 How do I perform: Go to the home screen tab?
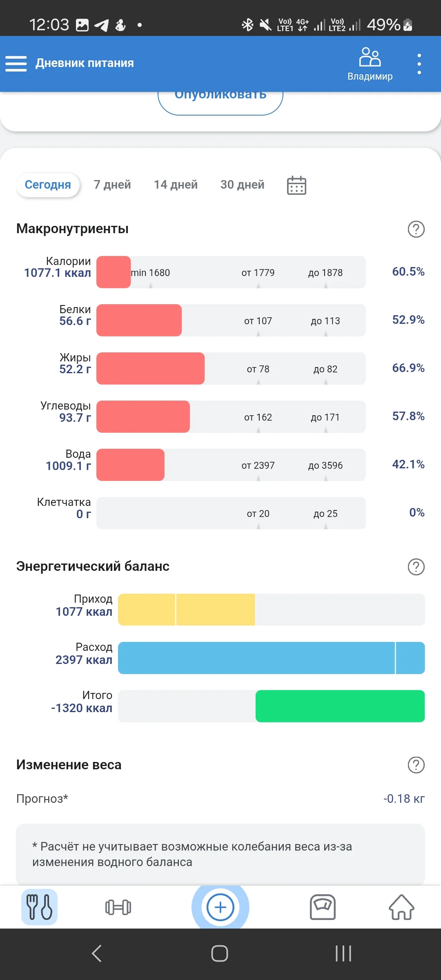(401, 907)
